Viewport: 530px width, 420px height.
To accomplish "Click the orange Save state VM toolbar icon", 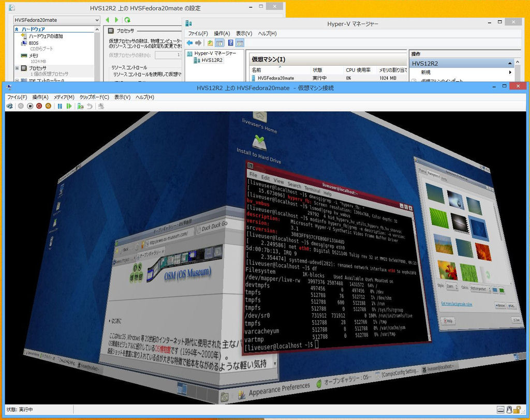I will (x=48, y=106).
